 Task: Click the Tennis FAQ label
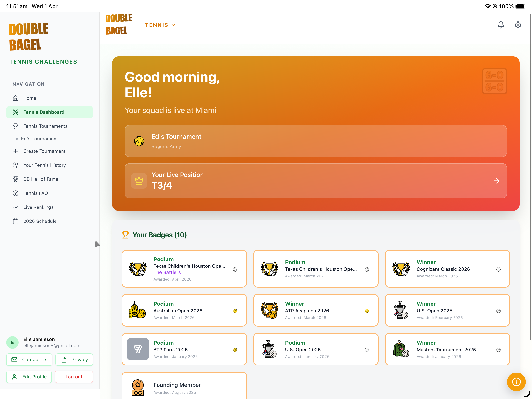(x=36, y=193)
